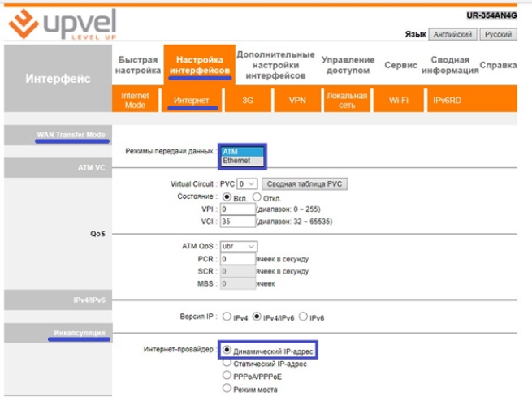This screenshot has width=532, height=401.
Task: Switch to the IPv6RD tab
Action: (x=449, y=101)
